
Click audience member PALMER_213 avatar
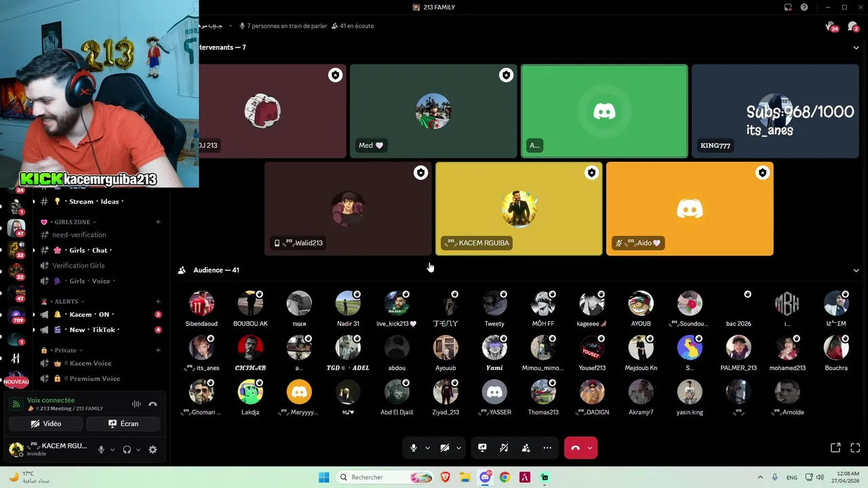tap(738, 348)
